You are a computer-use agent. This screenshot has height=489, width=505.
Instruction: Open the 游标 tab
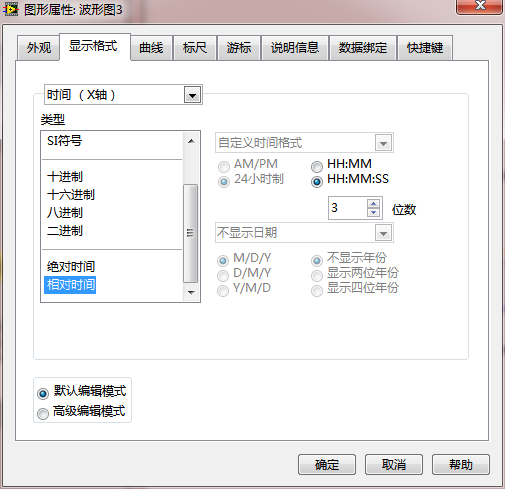click(239, 48)
